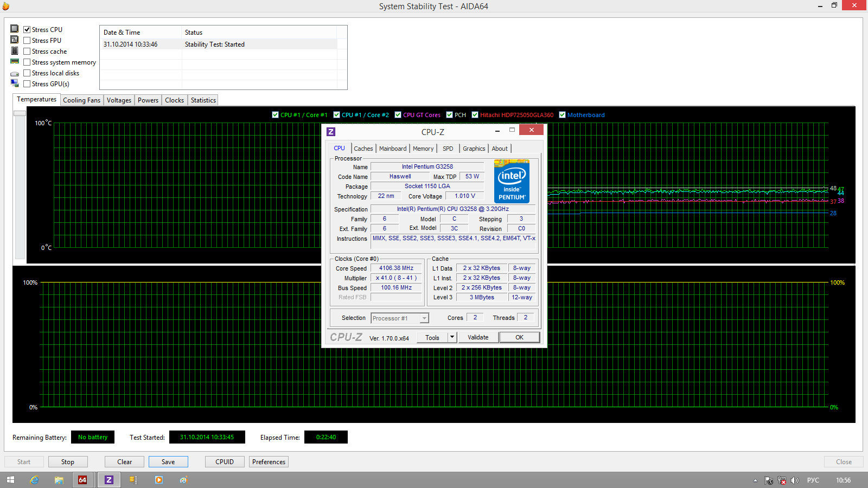
Task: Open the volume speaker tray icon
Action: pos(795,480)
